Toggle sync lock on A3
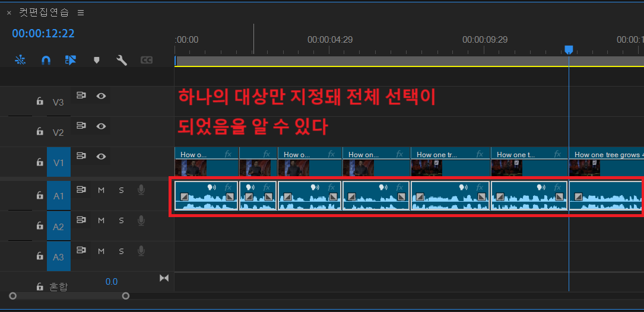 (x=81, y=250)
